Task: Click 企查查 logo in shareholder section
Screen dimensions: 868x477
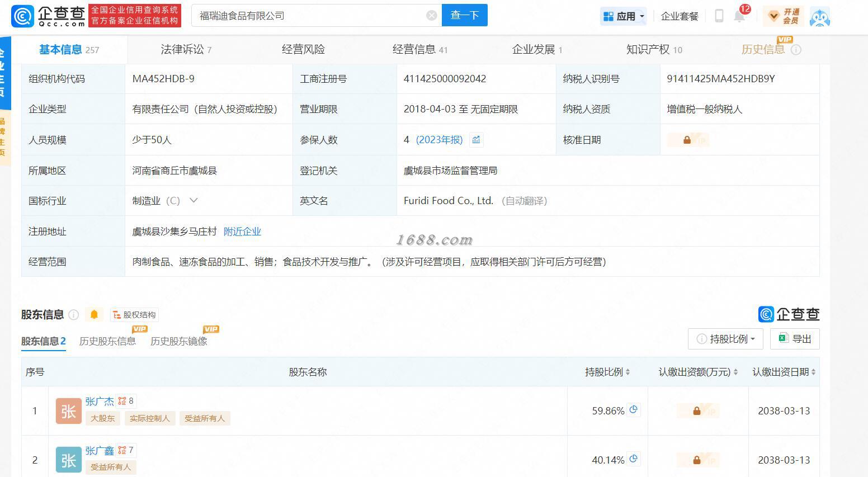Action: [x=789, y=314]
